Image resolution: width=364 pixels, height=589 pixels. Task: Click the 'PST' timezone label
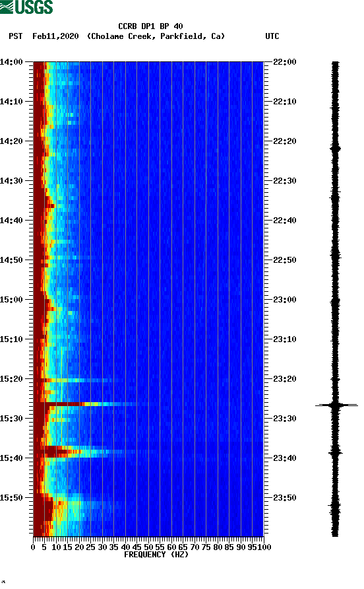(x=16, y=36)
